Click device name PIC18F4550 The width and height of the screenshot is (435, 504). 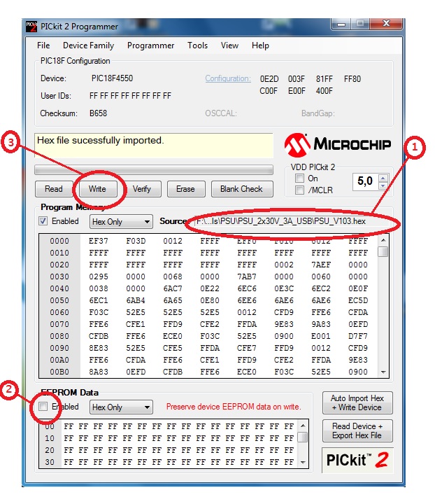click(x=112, y=78)
